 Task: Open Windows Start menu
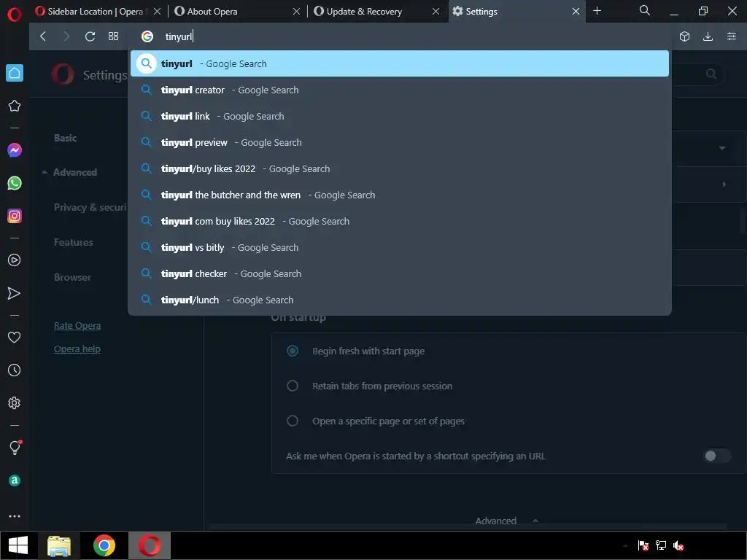tap(18, 545)
